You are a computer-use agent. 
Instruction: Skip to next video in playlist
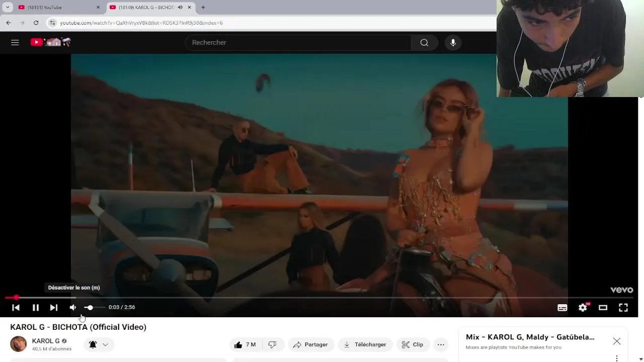point(54,307)
